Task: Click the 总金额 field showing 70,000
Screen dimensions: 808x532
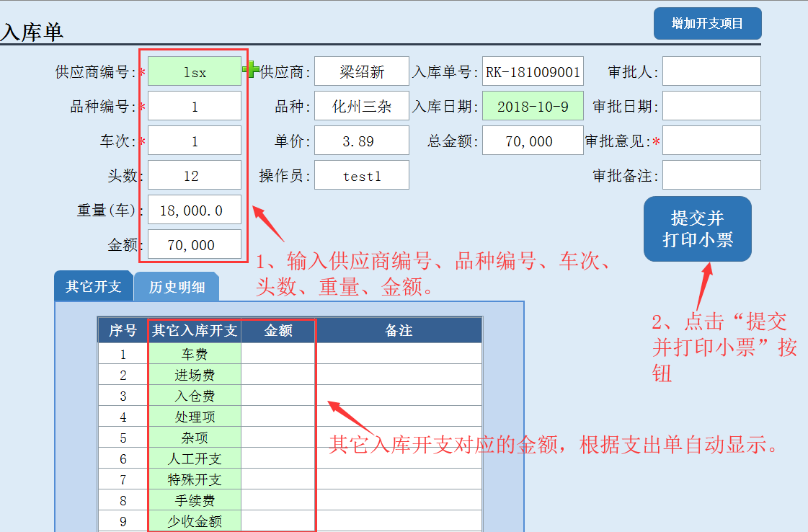Action: pos(533,141)
